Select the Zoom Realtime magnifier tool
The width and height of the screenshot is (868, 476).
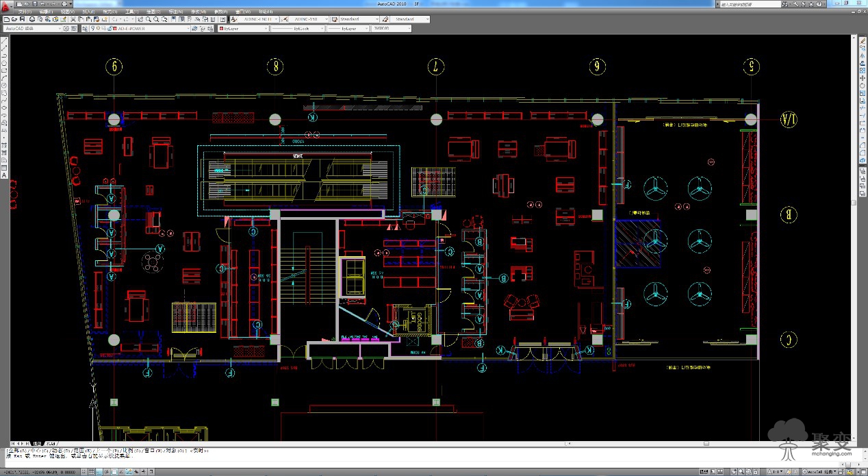(148, 19)
